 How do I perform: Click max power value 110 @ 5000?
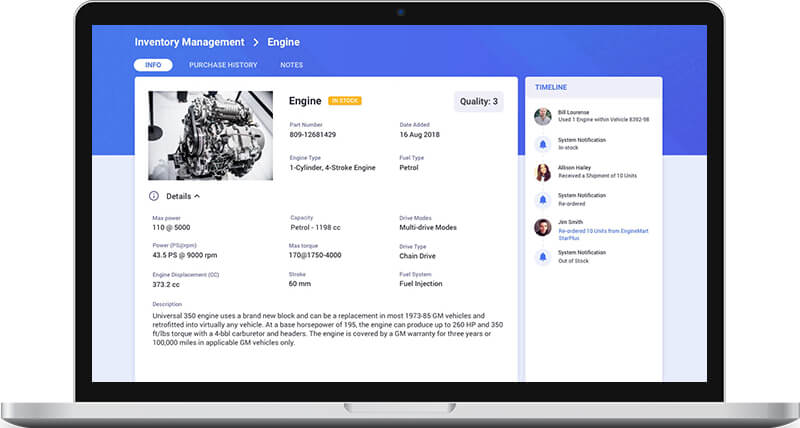(171, 228)
